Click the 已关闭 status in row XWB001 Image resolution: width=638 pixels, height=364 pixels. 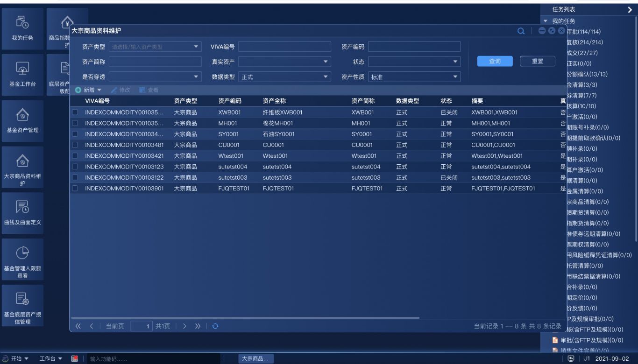[449, 112]
